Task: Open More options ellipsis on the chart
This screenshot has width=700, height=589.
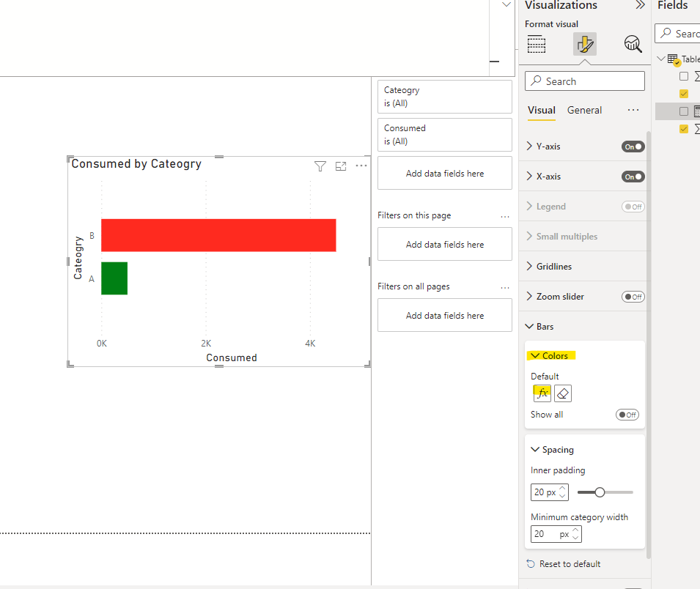Action: click(361, 166)
